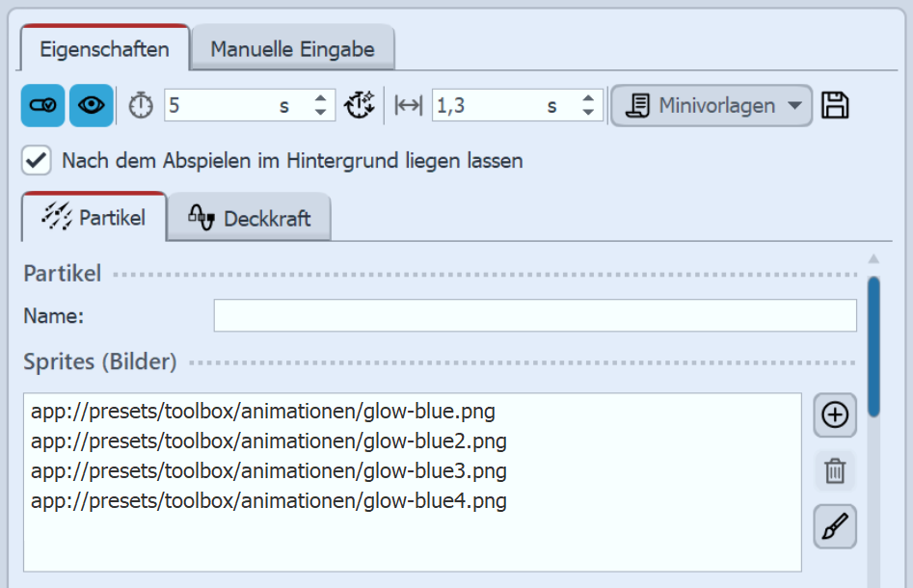The image size is (913, 588).
Task: Click the stopwatch duration icon
Action: pyautogui.click(x=140, y=105)
